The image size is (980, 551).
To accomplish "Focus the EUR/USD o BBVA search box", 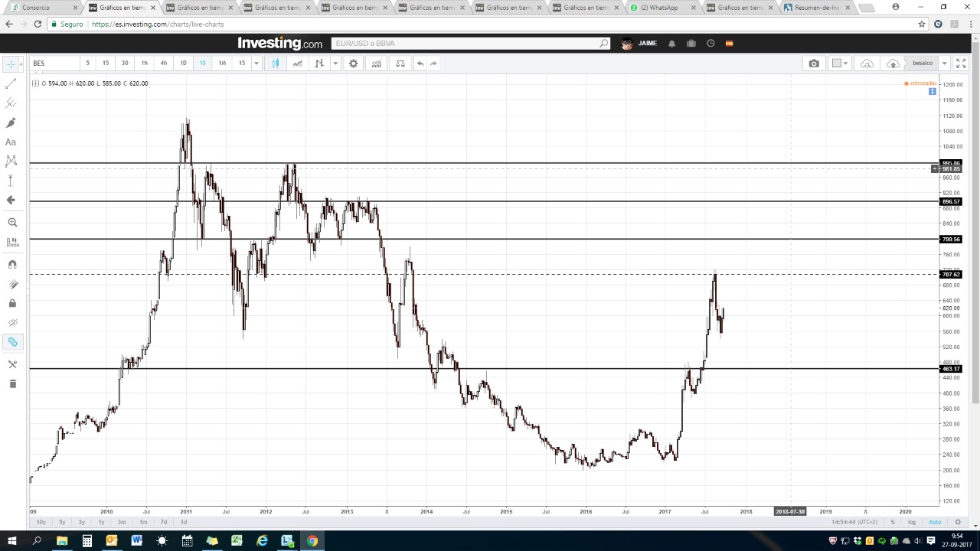I will pos(471,44).
